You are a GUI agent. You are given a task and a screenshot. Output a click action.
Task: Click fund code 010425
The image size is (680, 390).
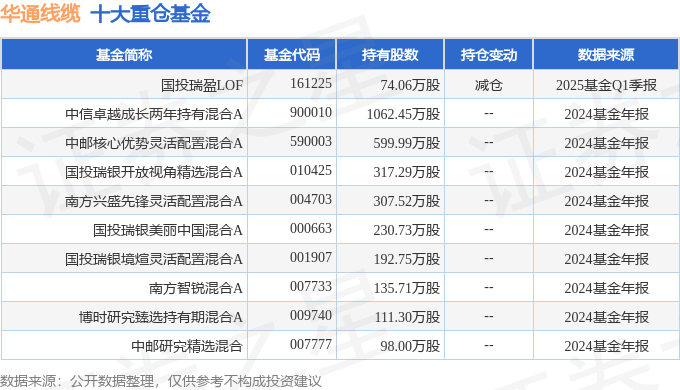pos(311,170)
